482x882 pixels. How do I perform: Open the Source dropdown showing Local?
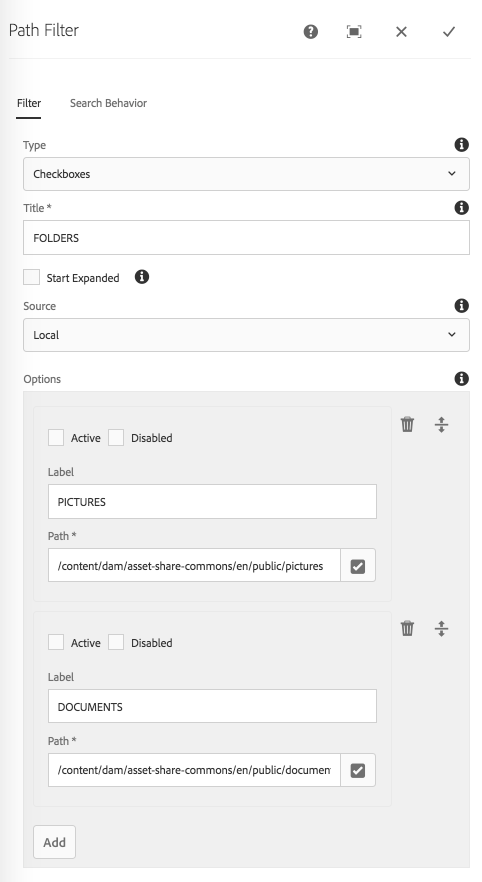pyautogui.click(x=246, y=335)
